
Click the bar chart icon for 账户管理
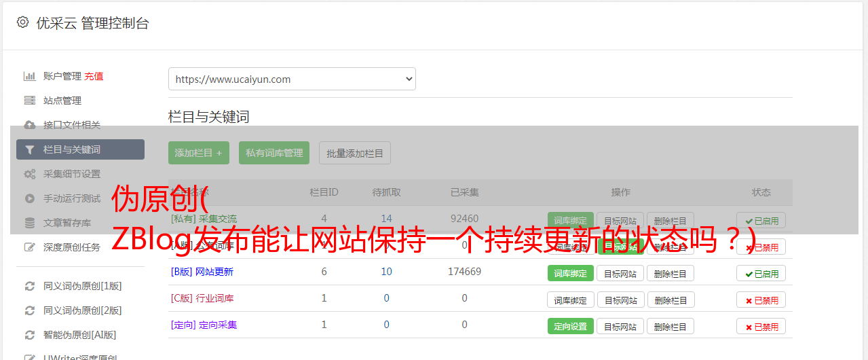(x=29, y=76)
